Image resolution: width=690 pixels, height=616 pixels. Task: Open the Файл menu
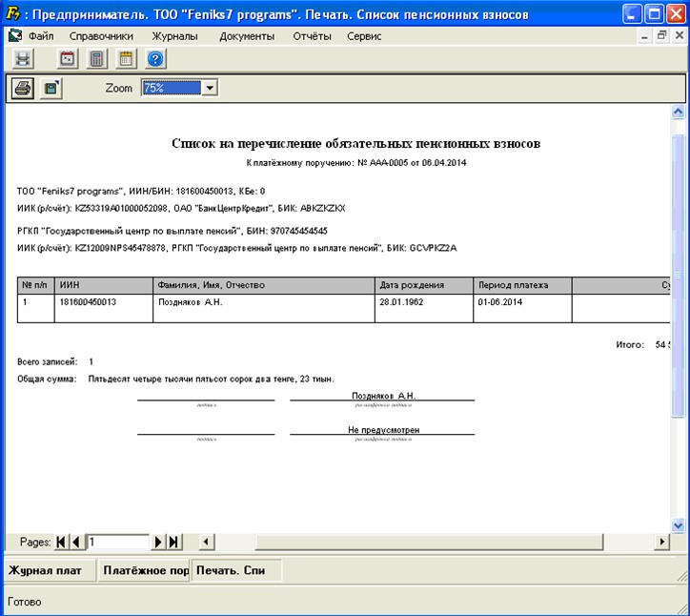[40, 36]
